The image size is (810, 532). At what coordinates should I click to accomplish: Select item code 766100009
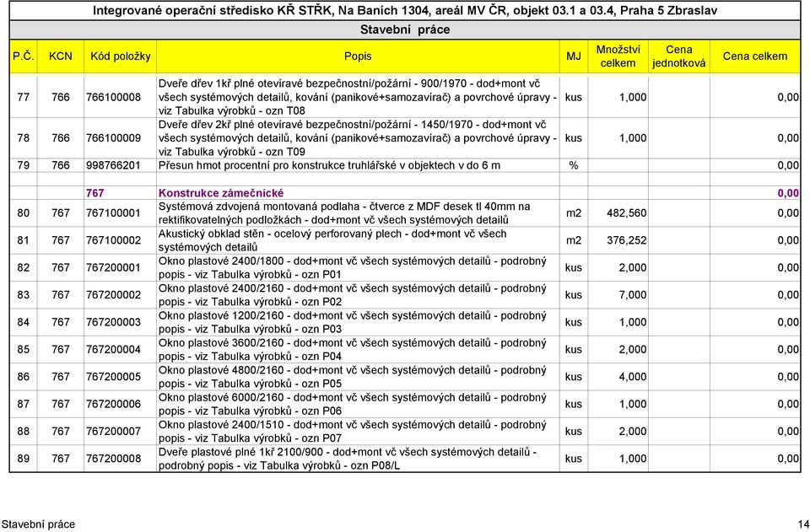point(113,138)
